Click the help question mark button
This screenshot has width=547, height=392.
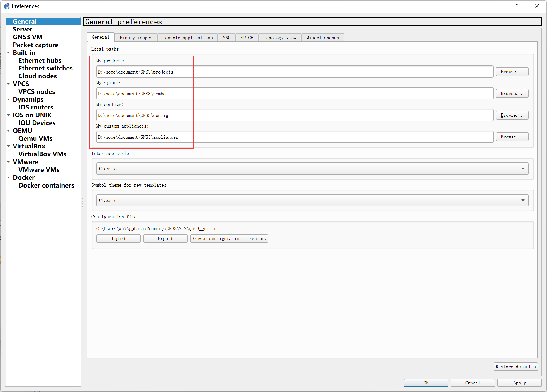coord(517,6)
